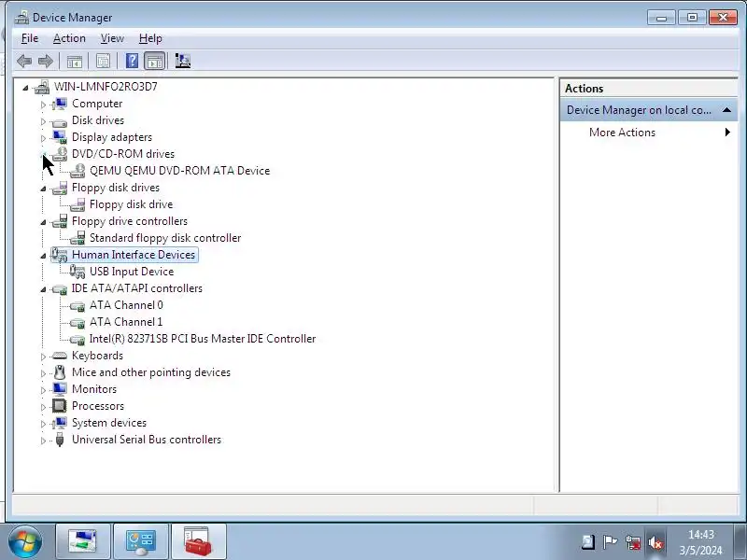This screenshot has width=747, height=560.
Task: Expand the Keyboards node arrow
Action: [43, 357]
